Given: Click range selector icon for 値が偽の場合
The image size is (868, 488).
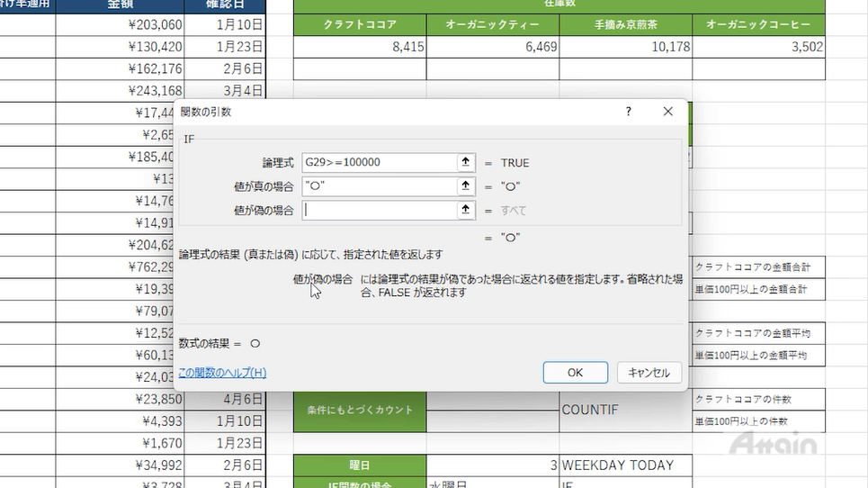Looking at the screenshot, I should pos(466,210).
